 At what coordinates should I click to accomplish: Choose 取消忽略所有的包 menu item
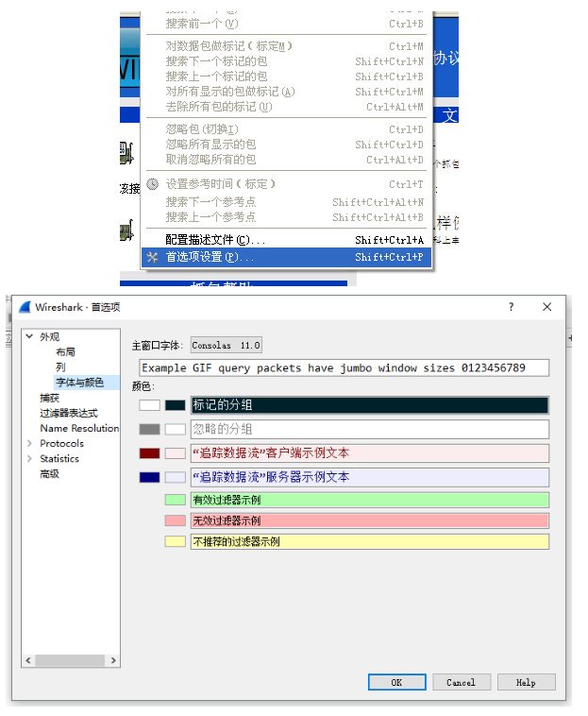click(287, 160)
